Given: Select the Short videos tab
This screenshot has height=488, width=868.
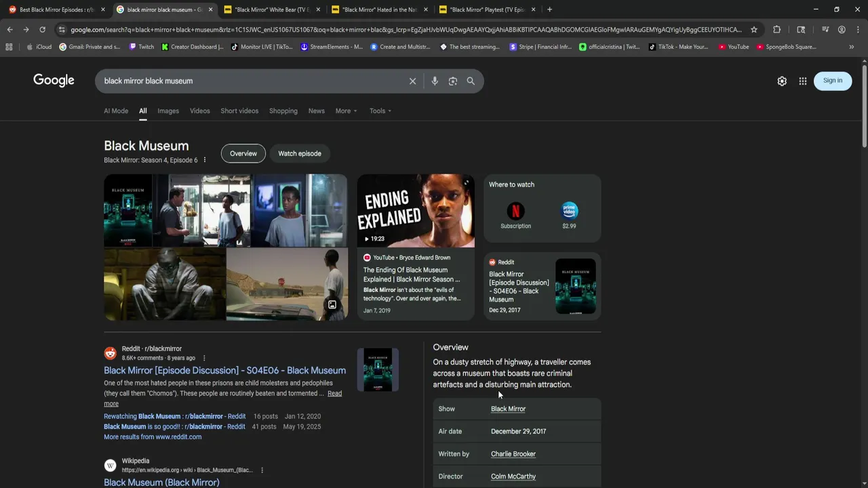Looking at the screenshot, I should pyautogui.click(x=239, y=111).
